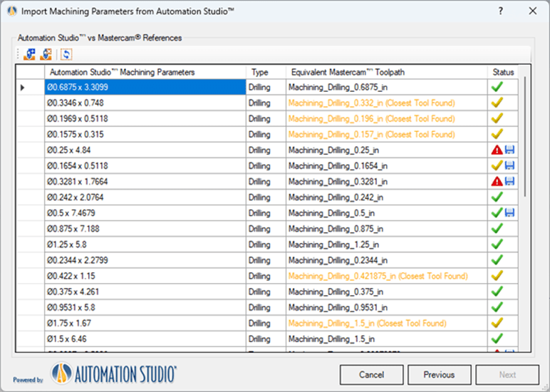Click the save disk icon for Ø0.5 x 7.4679
Screen dimensions: 550x392
click(x=509, y=212)
